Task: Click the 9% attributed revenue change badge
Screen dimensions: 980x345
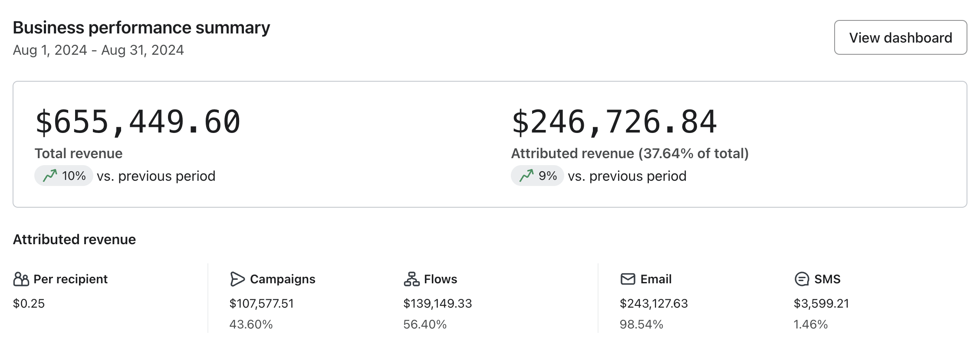Action: point(537,176)
